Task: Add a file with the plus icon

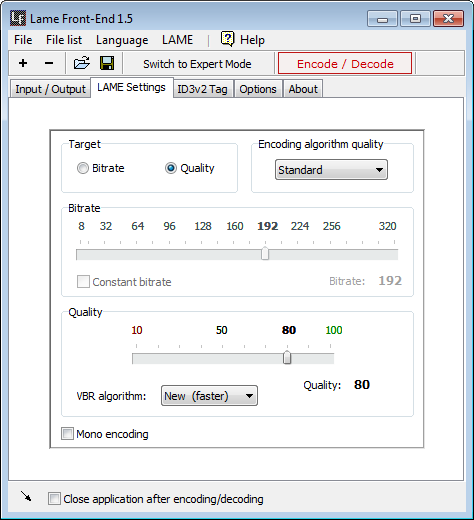Action: pos(23,63)
